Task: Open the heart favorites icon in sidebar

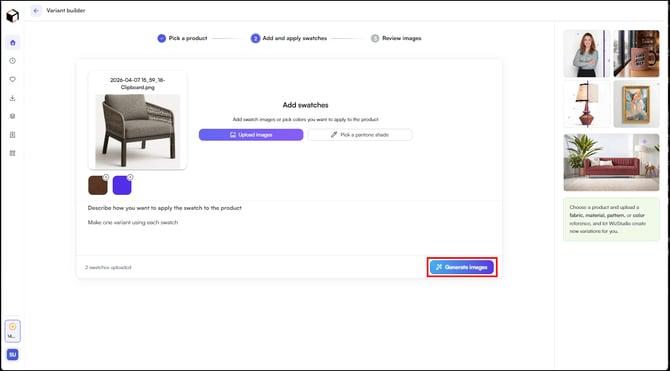Action: 12,80
